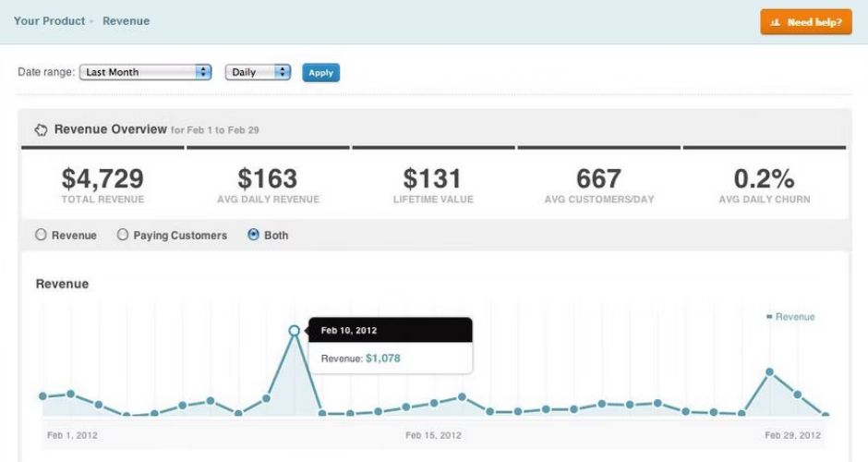Screen dimensions: 868x462
Task: Click the Feb 29, 2012 axis label
Action: [792, 435]
